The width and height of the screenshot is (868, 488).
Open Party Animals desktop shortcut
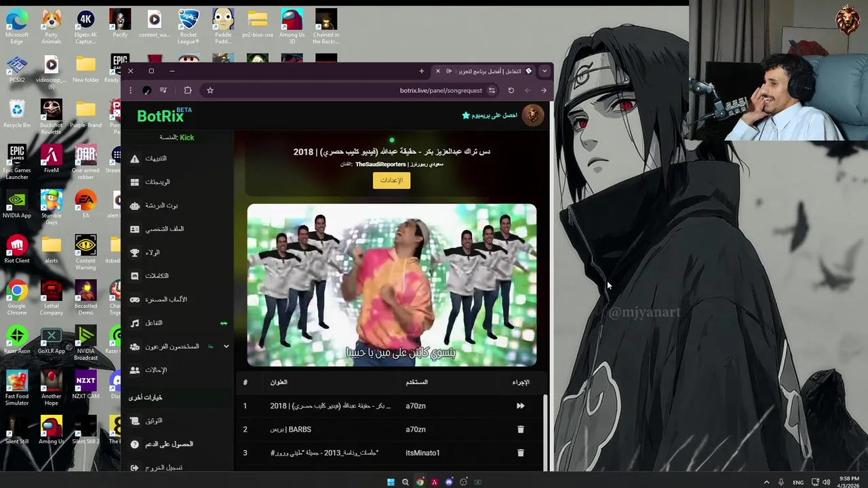(51, 27)
